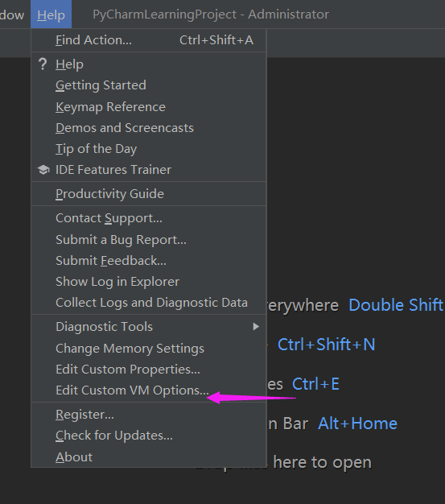Screen dimensions: 445x504
Task: Click PyCharmLearningProject - Administrator title text
Action: tap(211, 14)
